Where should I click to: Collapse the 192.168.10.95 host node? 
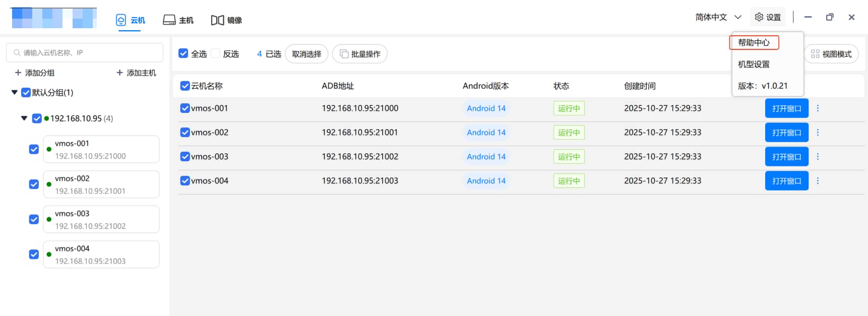click(x=24, y=118)
